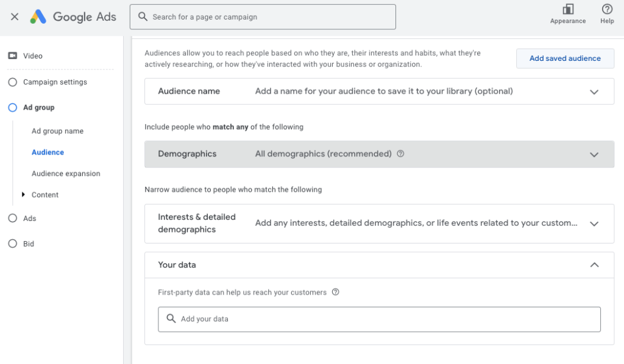624x364 pixels.
Task: Select the Campaign settings step circle
Action: pos(12,82)
